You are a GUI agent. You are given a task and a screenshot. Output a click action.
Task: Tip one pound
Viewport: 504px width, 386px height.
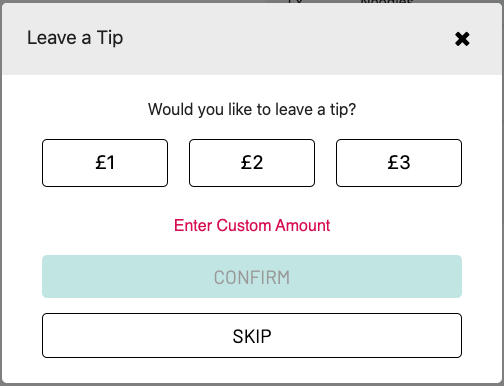click(x=105, y=163)
